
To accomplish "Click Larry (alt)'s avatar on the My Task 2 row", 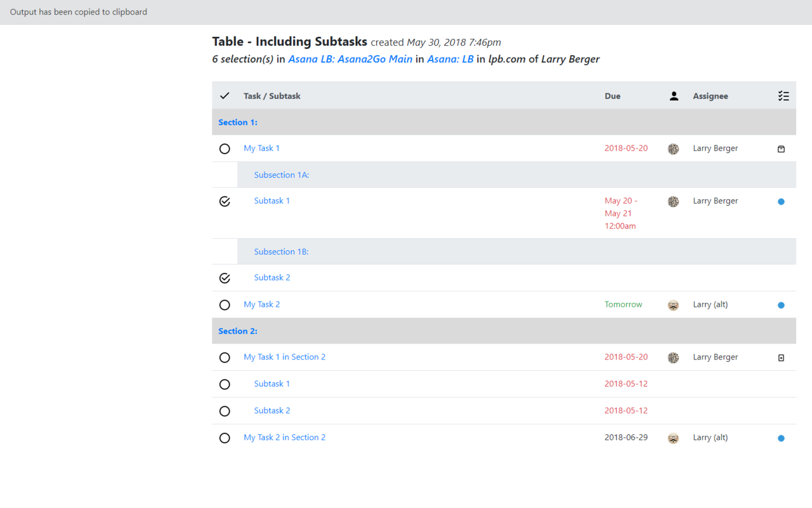I will coord(673,305).
